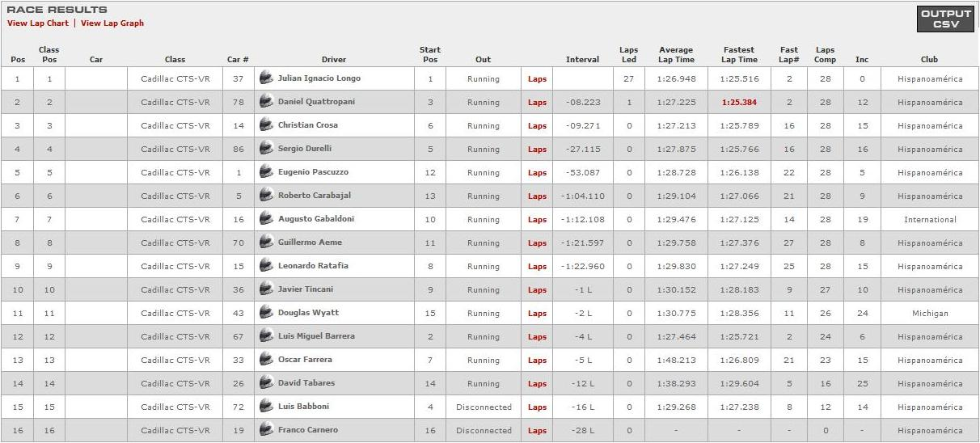Open Eugenio Pascuzzo's helmet icon
Image resolution: width=980 pixels, height=443 pixels.
coord(266,172)
